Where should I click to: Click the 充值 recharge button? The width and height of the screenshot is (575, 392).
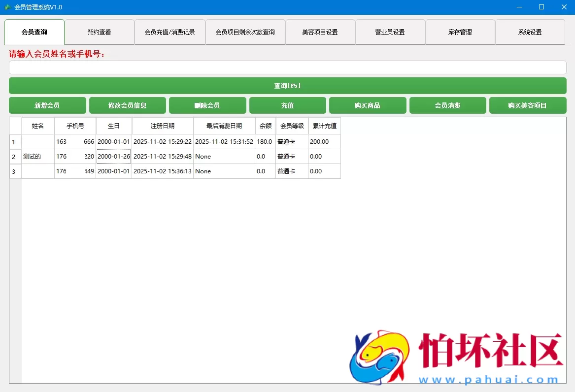(287, 105)
